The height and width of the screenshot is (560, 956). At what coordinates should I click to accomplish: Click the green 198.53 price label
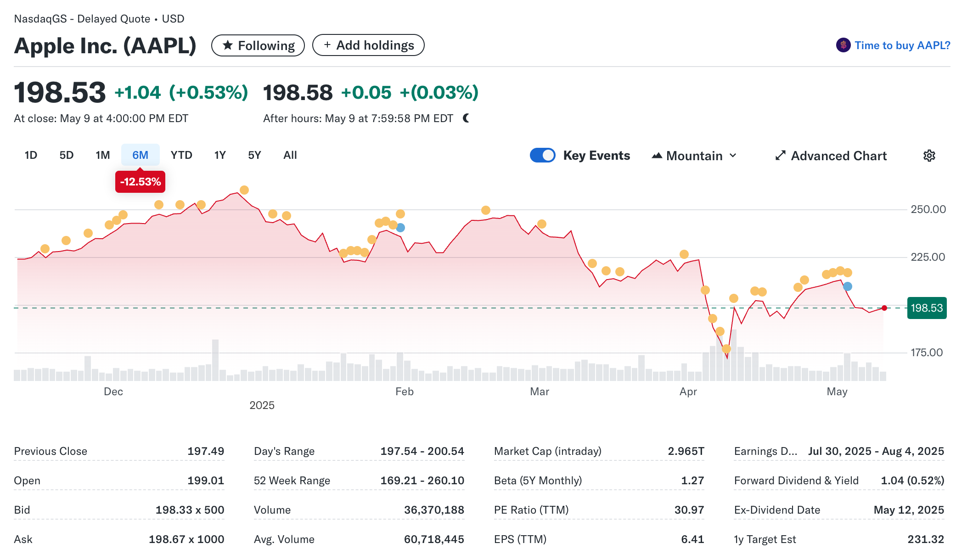(x=926, y=308)
